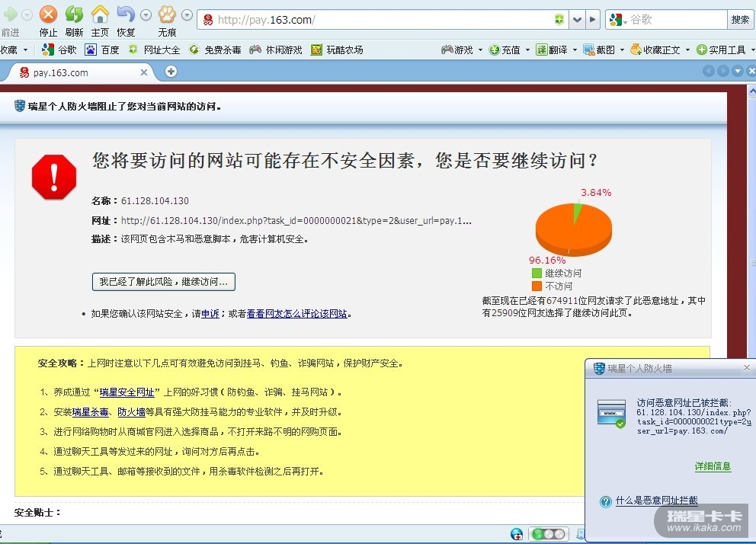
Task: Open 什么是恶意网址拦截 help link
Action: [x=657, y=500]
